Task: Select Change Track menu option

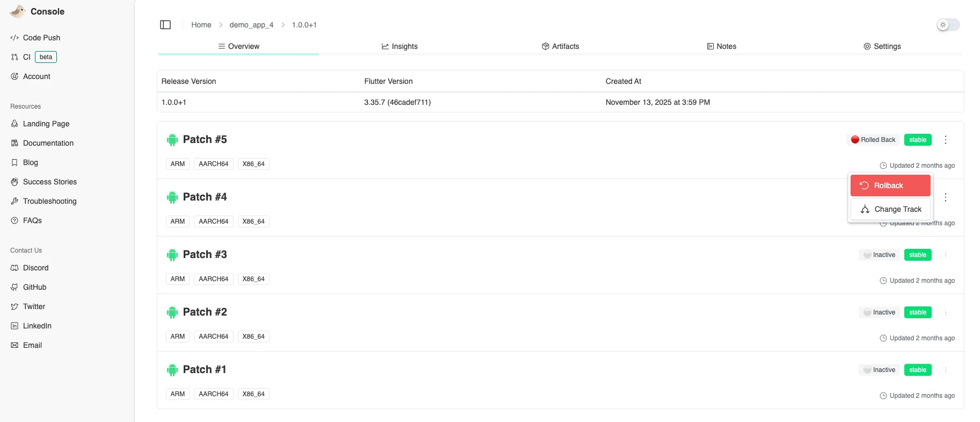Action: click(x=890, y=209)
